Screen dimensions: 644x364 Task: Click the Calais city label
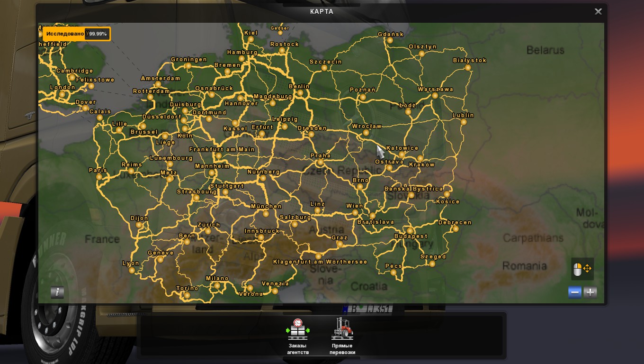[100, 112]
